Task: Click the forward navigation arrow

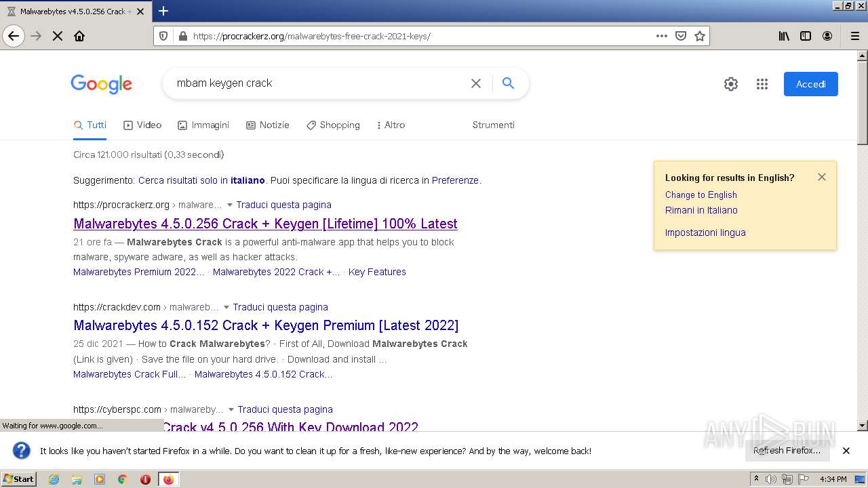Action: coord(36,36)
